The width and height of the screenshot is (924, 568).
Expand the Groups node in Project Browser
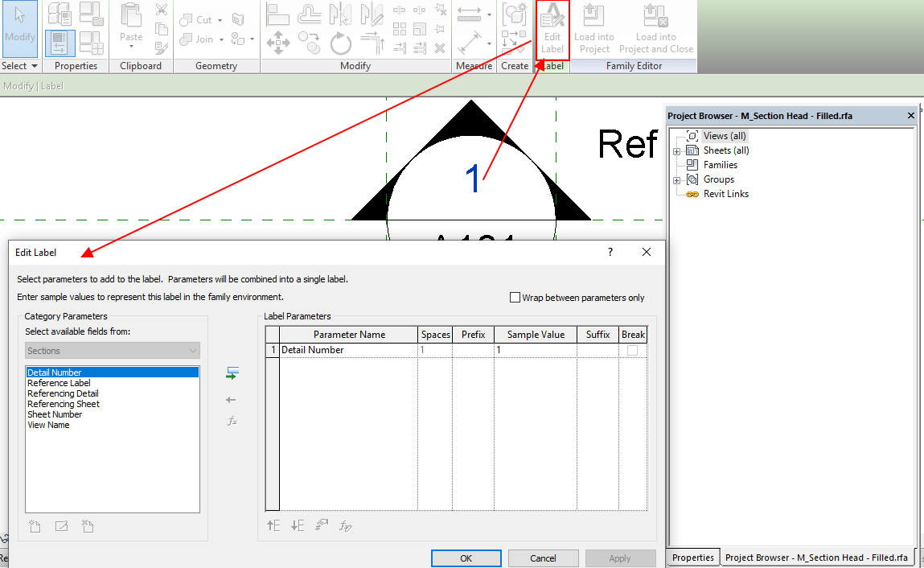tap(676, 179)
